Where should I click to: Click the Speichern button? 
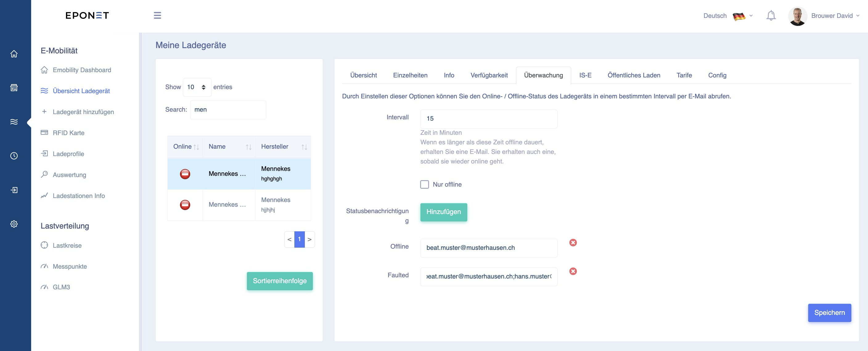(x=829, y=312)
